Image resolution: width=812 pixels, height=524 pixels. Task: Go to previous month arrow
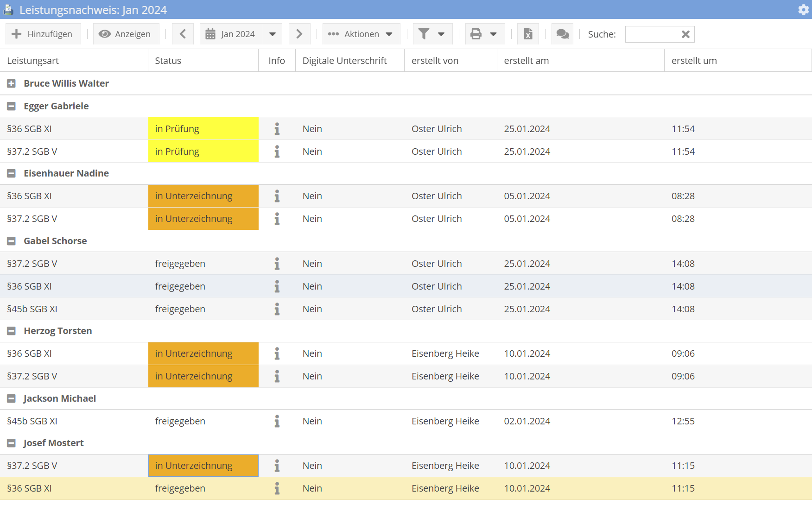(183, 34)
